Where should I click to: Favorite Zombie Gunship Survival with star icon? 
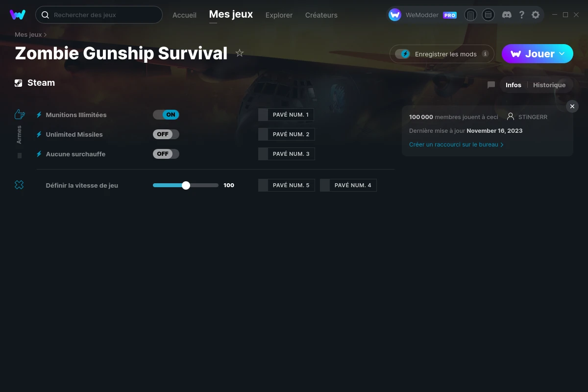coord(240,53)
